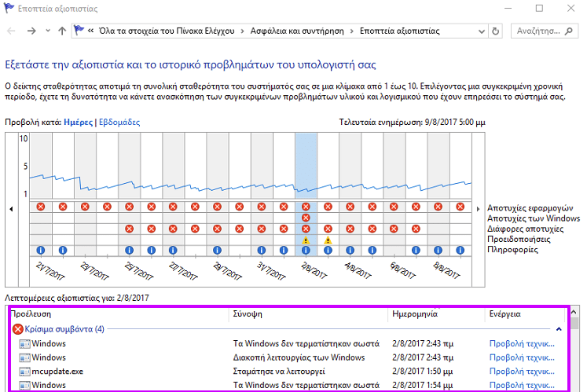The image size is (587, 392).
Task: Click the date '2/8/2017 1:54 μμ'
Action: coord(422,385)
